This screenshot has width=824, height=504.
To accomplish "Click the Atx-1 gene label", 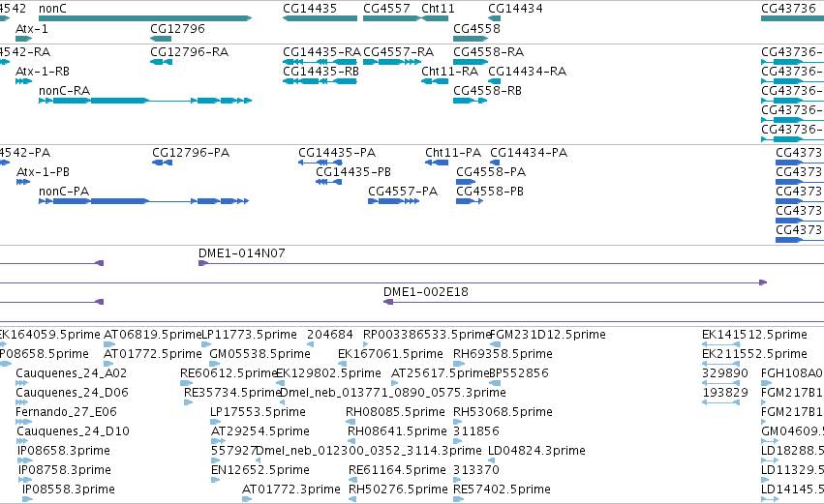I will pyautogui.click(x=32, y=29).
